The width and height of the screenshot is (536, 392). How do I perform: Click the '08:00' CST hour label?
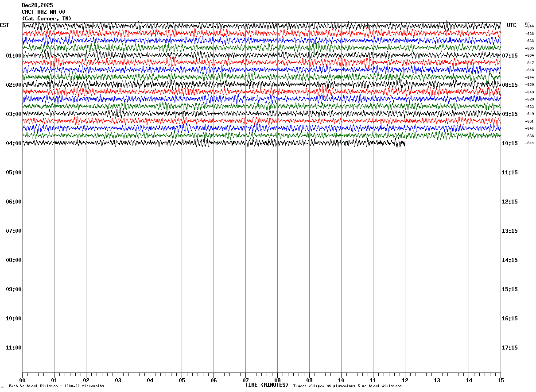(x=14, y=260)
